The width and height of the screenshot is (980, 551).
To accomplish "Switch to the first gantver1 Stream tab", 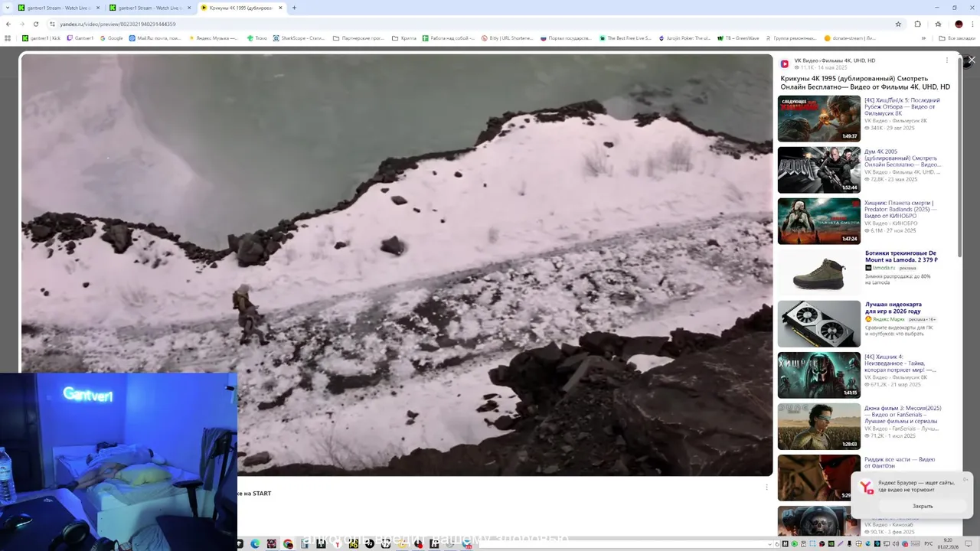I will [57, 8].
